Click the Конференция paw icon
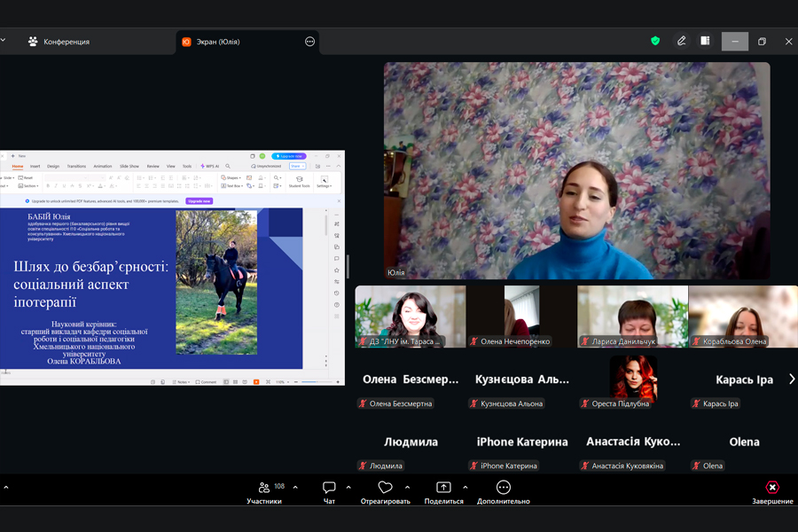 point(33,42)
